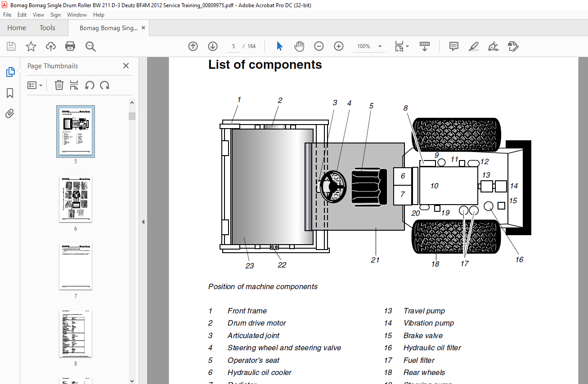Save the file with the floppy disk icon
Screen dimensions: 588x384
pyautogui.click(x=11, y=46)
